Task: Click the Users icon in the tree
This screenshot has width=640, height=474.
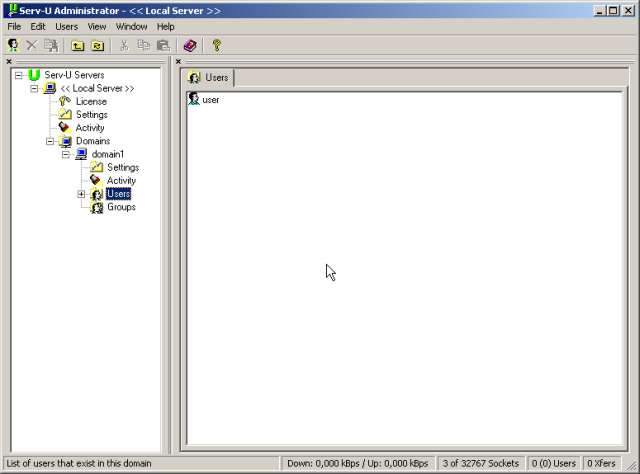Action: click(x=97, y=194)
